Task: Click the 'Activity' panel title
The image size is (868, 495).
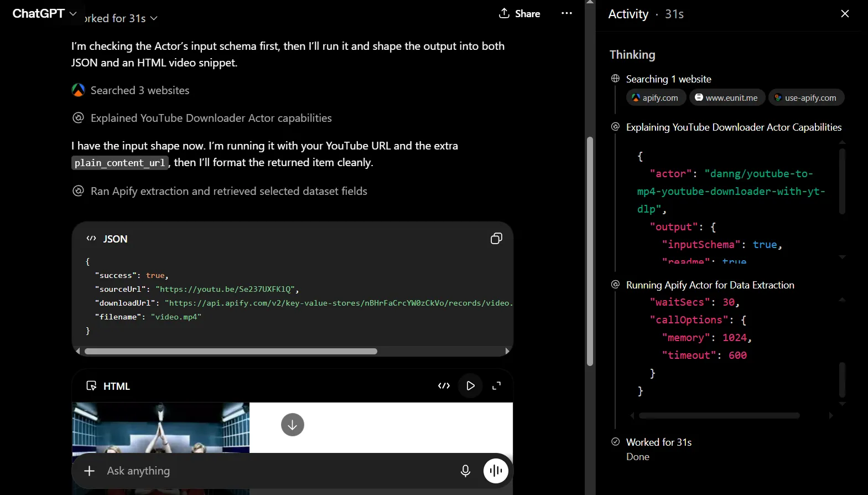Action: point(628,14)
